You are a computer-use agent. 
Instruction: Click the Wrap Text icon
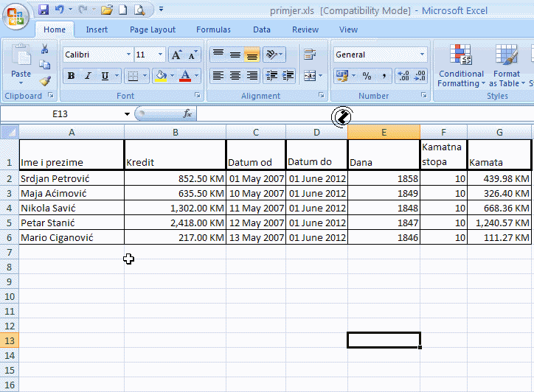coord(310,55)
